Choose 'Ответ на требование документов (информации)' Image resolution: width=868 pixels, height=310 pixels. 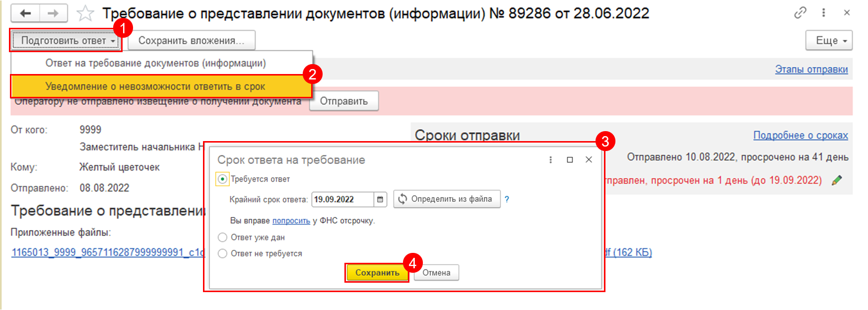pos(155,63)
